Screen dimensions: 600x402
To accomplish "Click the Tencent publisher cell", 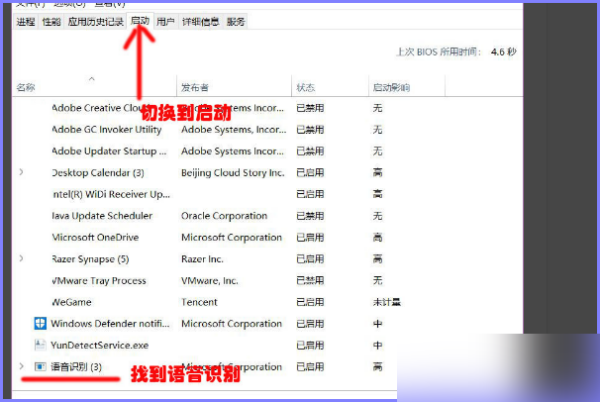I will (199, 302).
